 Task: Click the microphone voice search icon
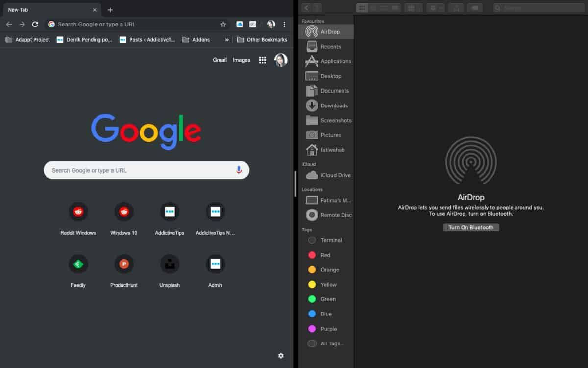pos(239,170)
